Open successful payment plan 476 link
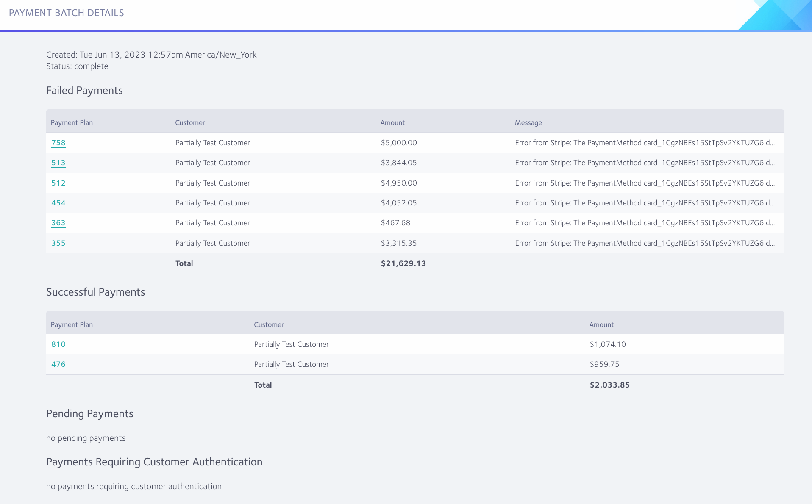This screenshot has width=812, height=504. pos(58,364)
